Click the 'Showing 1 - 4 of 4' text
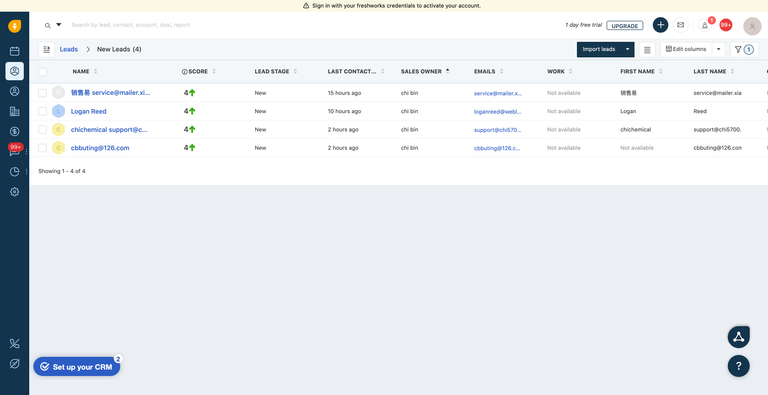The height and width of the screenshot is (395, 768). click(62, 171)
